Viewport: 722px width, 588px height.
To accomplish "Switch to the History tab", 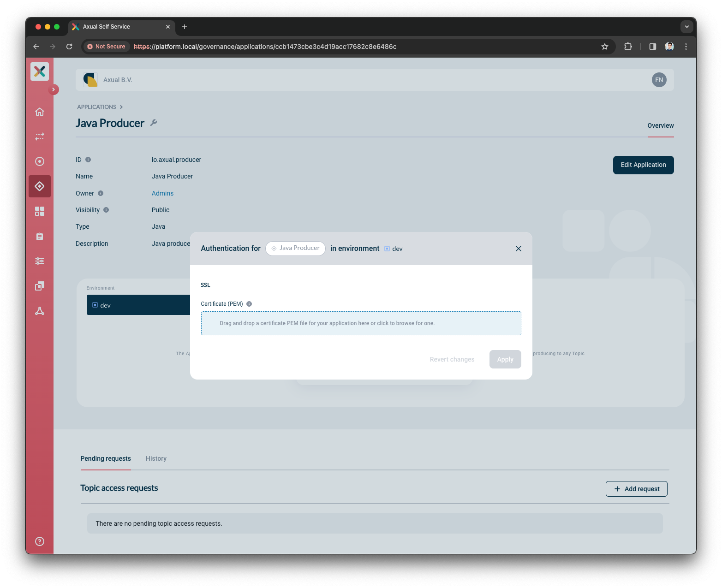I will [156, 458].
